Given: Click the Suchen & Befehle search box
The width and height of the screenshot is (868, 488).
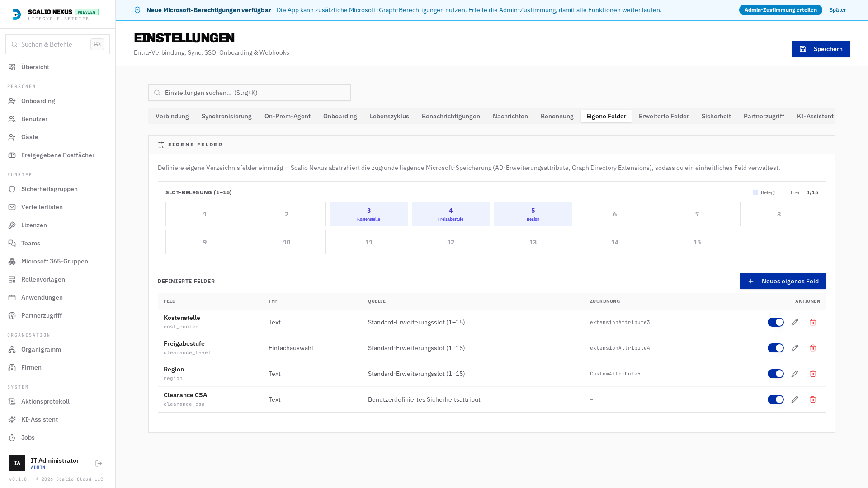Looking at the screenshot, I should [x=57, y=44].
